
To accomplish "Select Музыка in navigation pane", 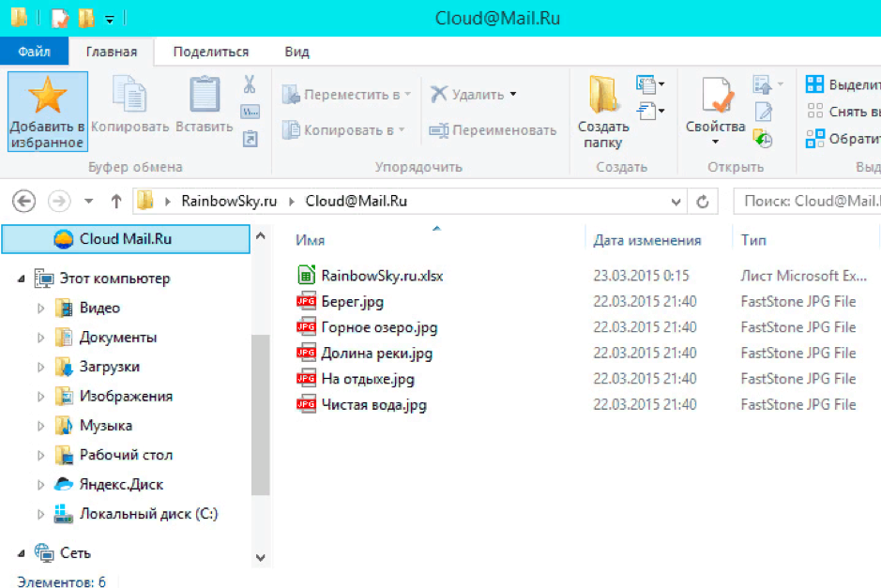I will [x=106, y=426].
